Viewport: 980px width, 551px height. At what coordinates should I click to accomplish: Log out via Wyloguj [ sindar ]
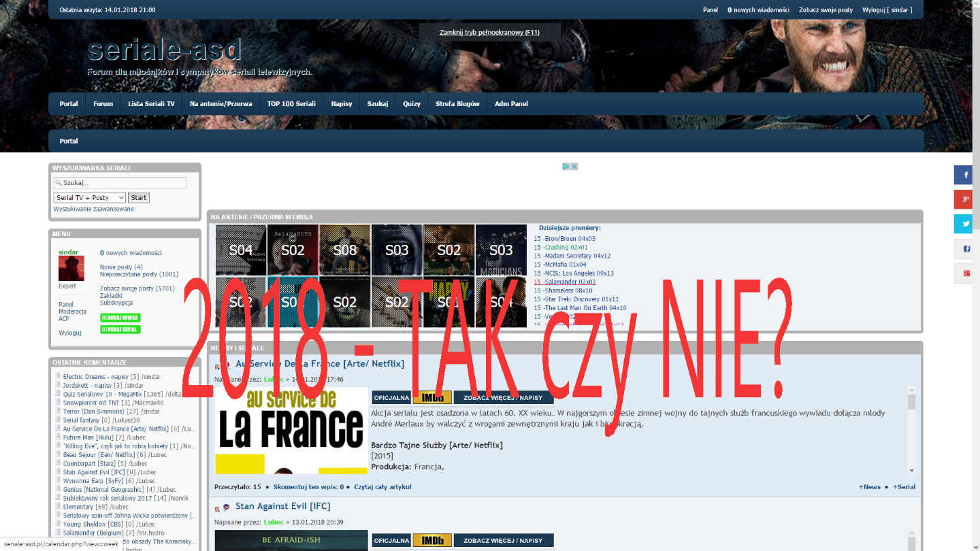(x=887, y=10)
